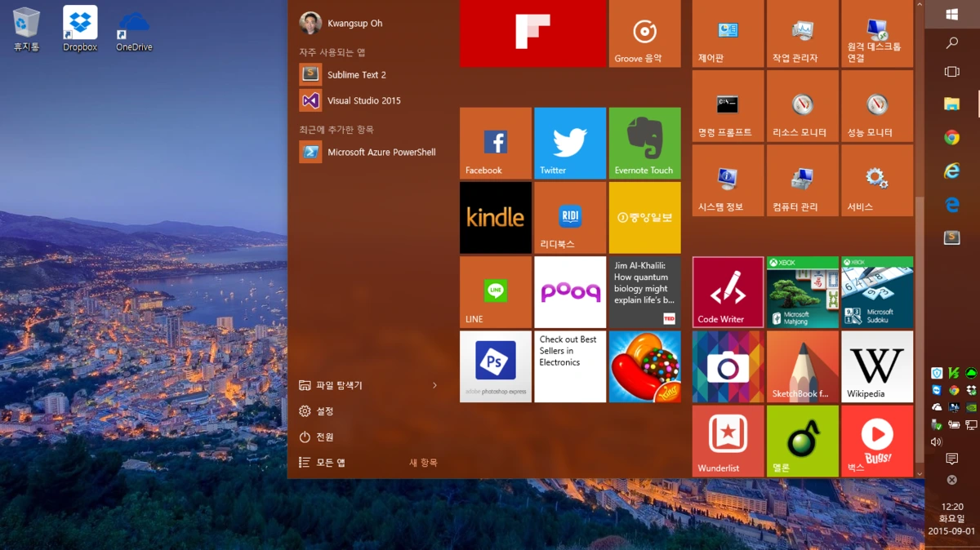Open 제어판 control panel tile
The width and height of the screenshot is (980, 550).
click(728, 33)
